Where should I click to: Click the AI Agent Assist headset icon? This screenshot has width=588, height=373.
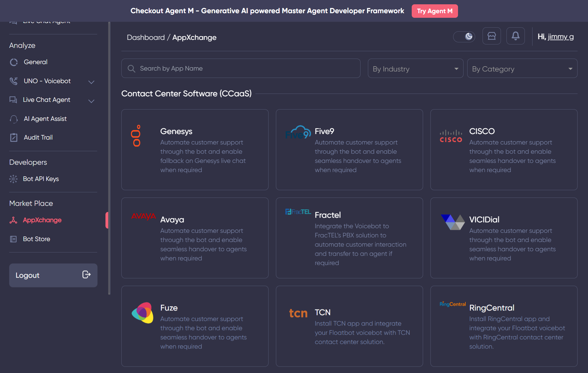[x=14, y=119]
